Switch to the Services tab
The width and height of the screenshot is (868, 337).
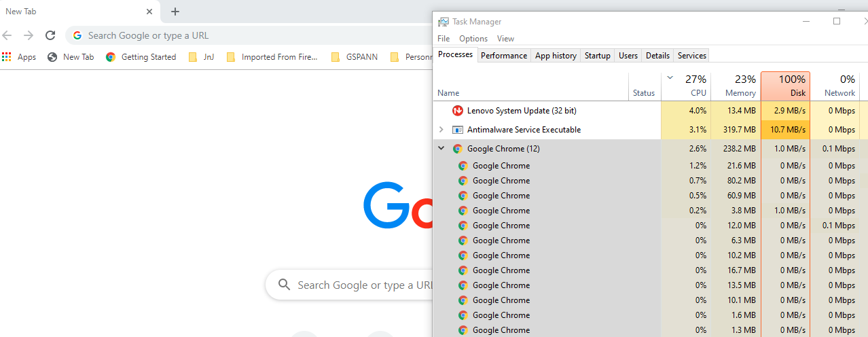tap(692, 56)
